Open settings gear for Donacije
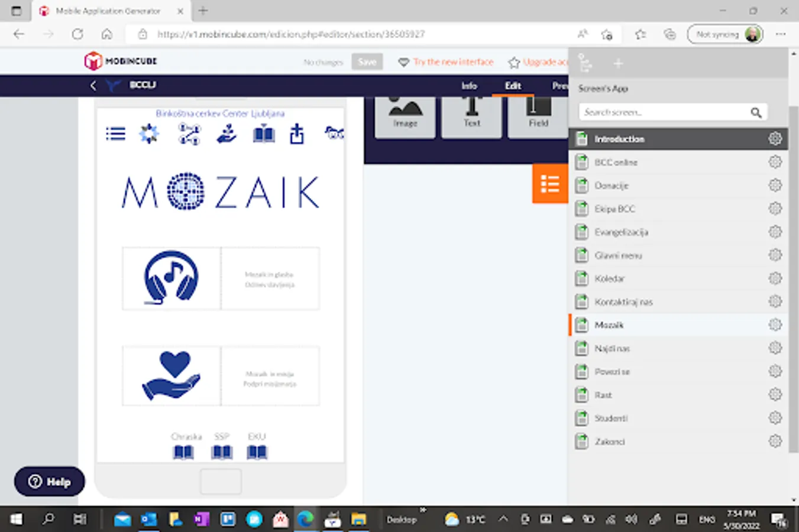Screen dimensions: 799x532 click(775, 185)
